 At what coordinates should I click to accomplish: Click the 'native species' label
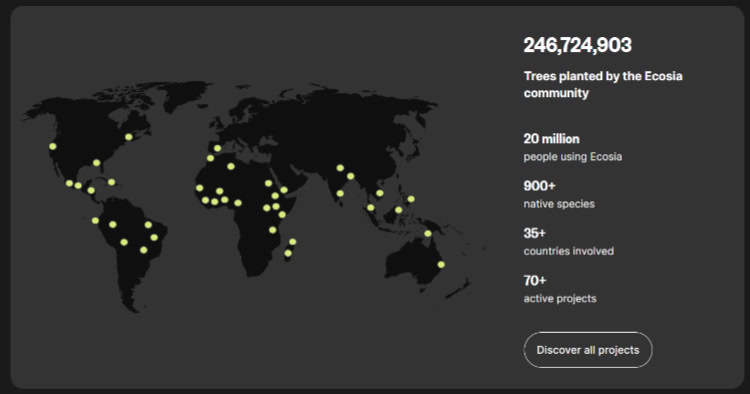(x=559, y=204)
